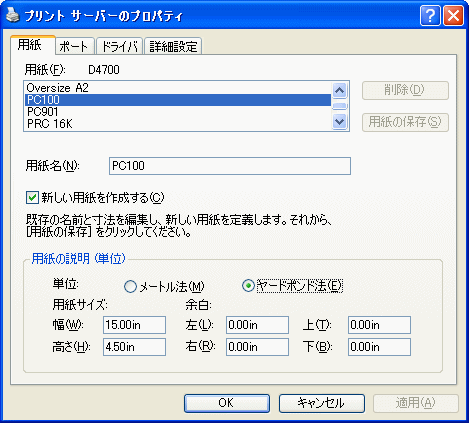Open the 詳細設定 tab
The width and height of the screenshot is (469, 423).
point(173,46)
